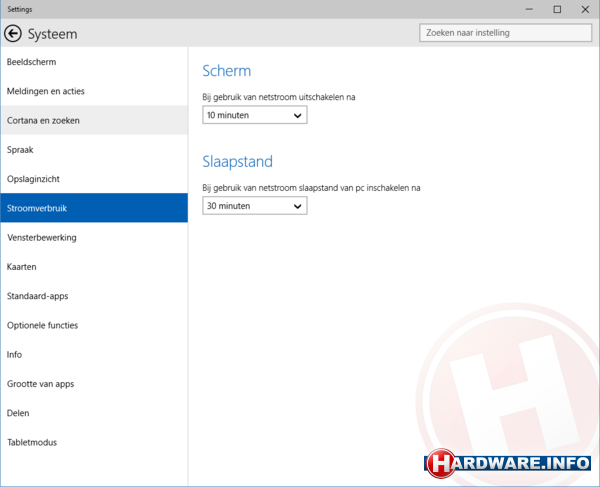This screenshot has width=600, height=487.
Task: Select Kaarten in the sidebar
Action: coord(22,267)
